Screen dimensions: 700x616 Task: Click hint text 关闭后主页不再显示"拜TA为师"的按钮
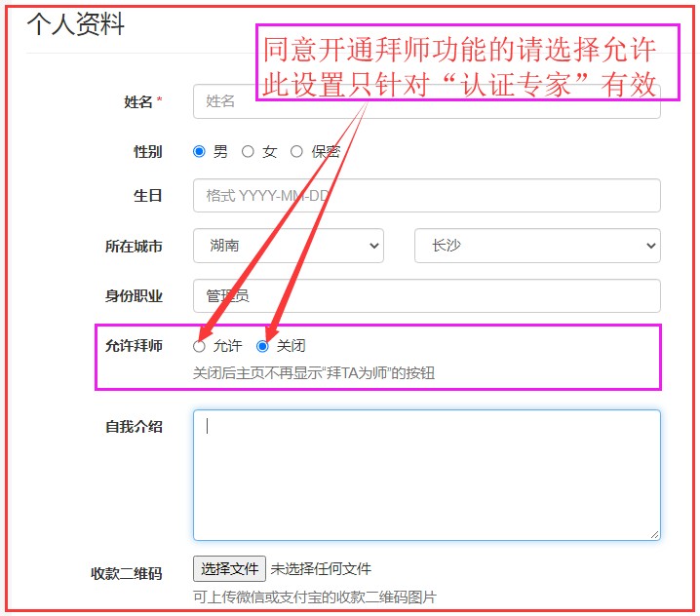pos(313,373)
